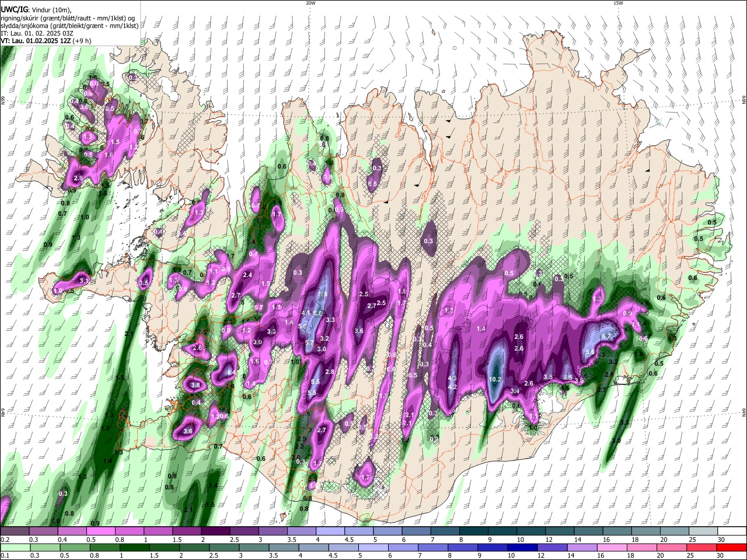Image resolution: width=747 pixels, height=560 pixels.
Task: Click the top legend swatch between 8 and 9
Action: 473,531
